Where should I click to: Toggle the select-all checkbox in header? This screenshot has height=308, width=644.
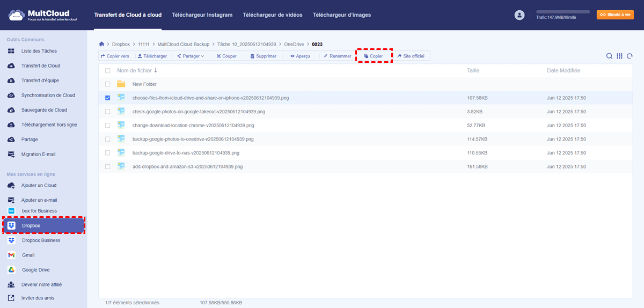point(108,71)
